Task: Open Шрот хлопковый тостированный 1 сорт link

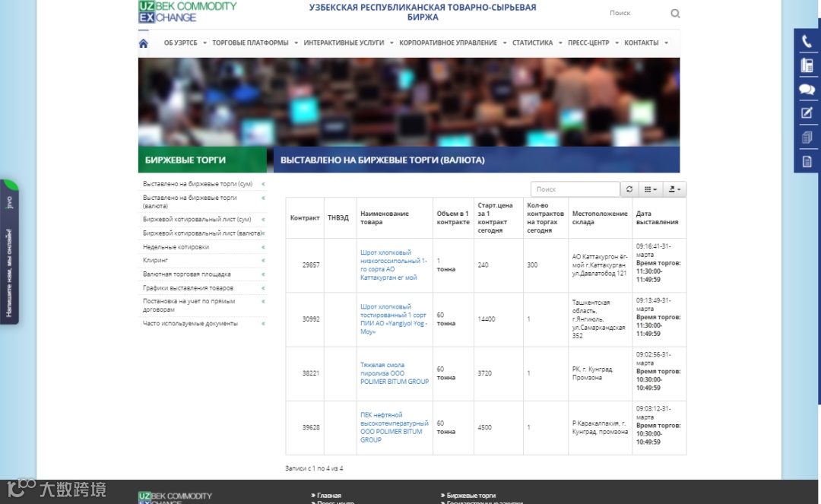Action: click(393, 319)
